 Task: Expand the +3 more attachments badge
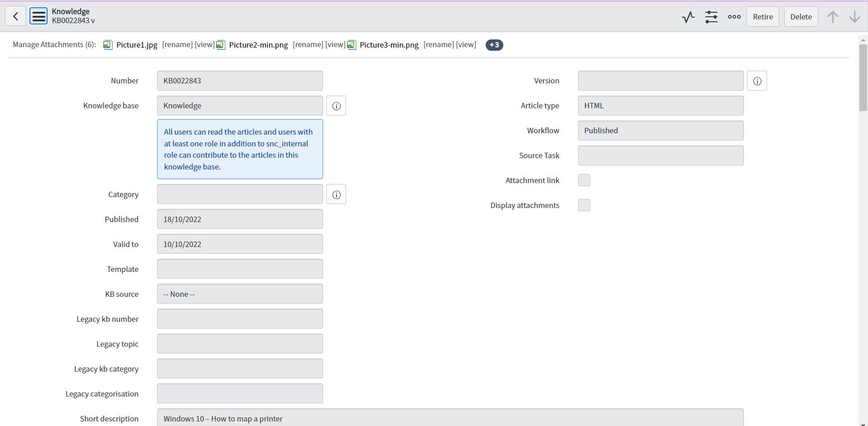[494, 45]
